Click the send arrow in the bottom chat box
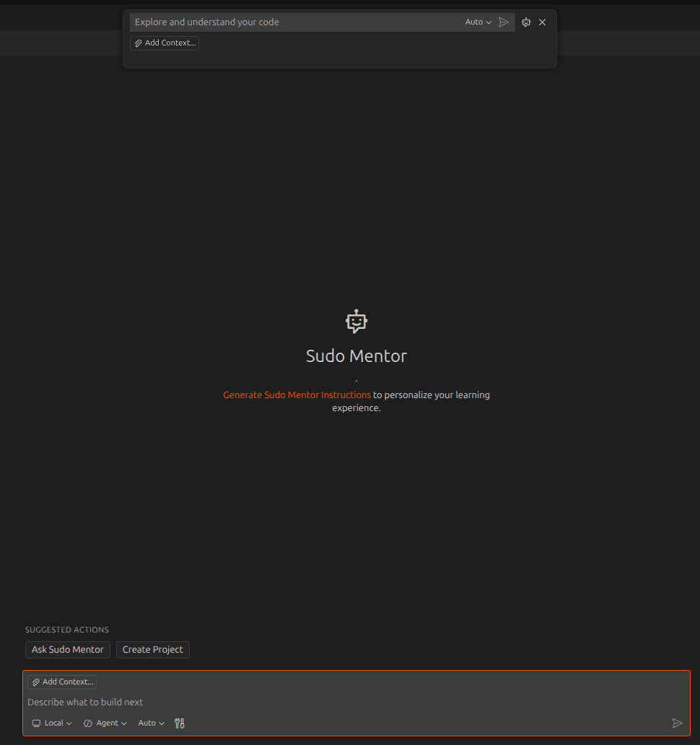The height and width of the screenshot is (745, 700). tap(677, 723)
